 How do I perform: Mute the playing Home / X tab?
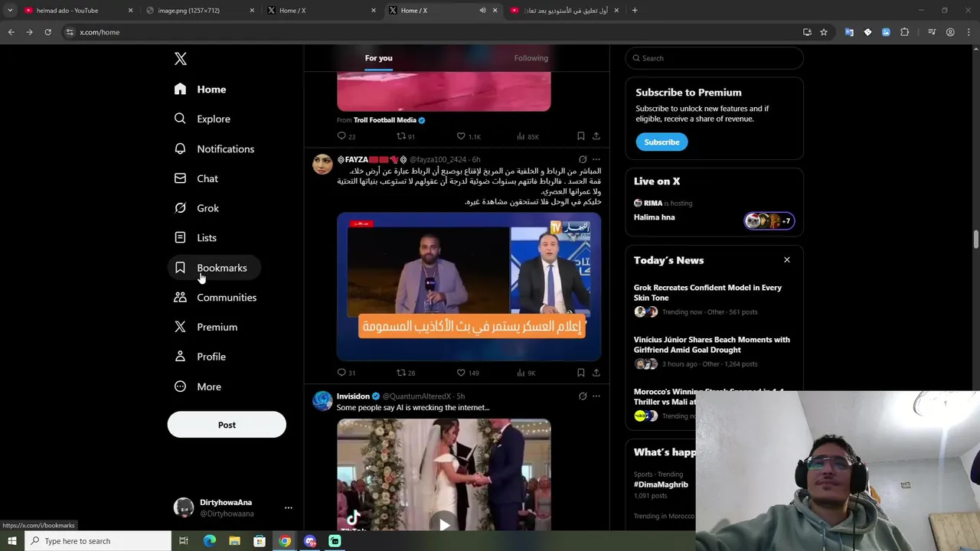click(482, 11)
